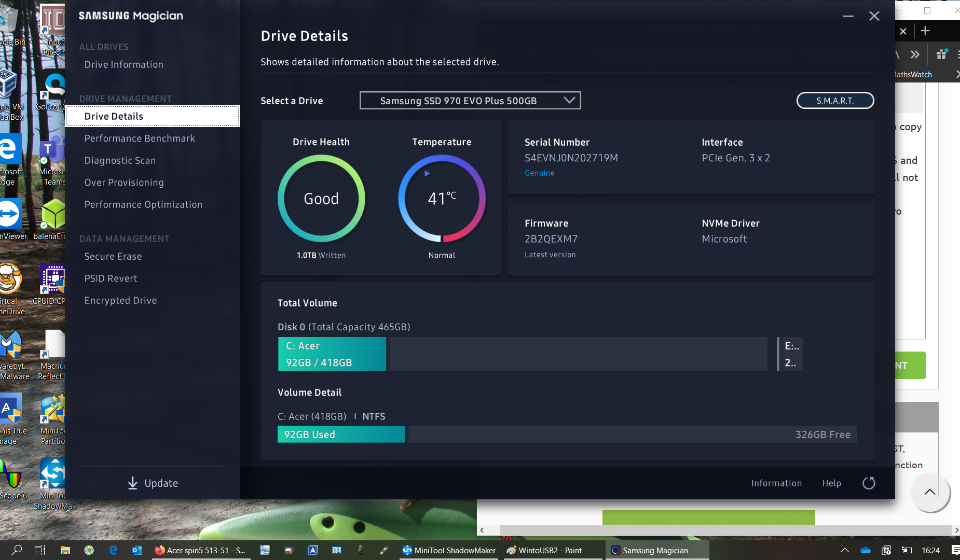Open Macrium Reflect desktop shortcut
960x560 pixels.
52,355
